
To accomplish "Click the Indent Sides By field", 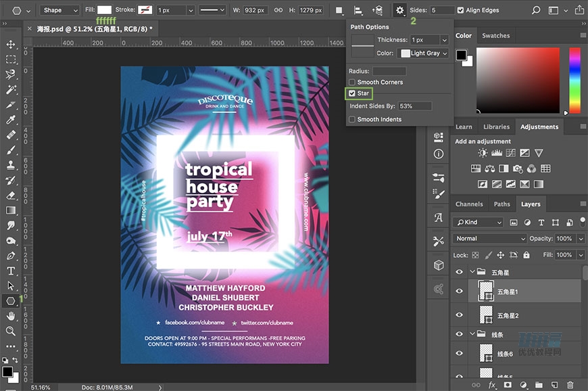I will pyautogui.click(x=415, y=106).
